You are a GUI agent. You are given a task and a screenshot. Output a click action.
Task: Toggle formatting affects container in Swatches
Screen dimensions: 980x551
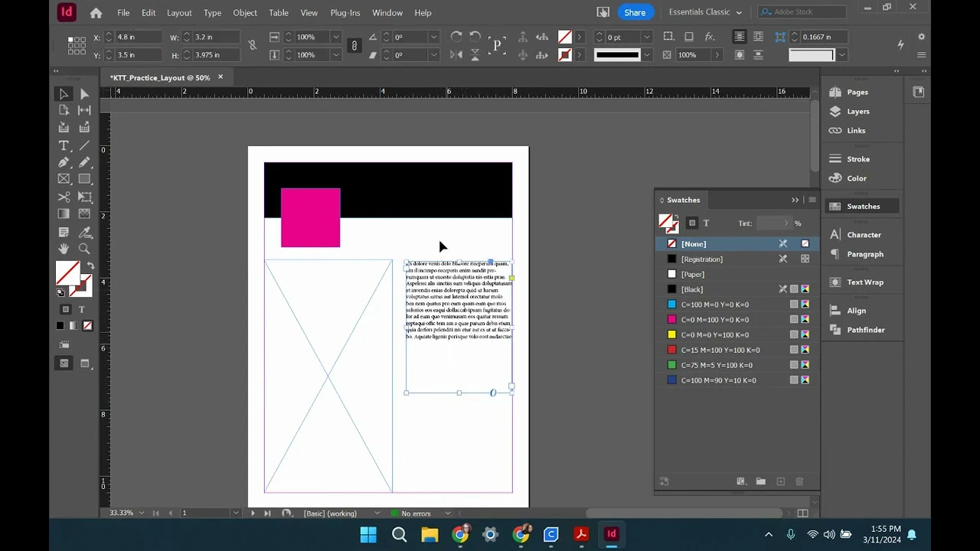coord(692,223)
